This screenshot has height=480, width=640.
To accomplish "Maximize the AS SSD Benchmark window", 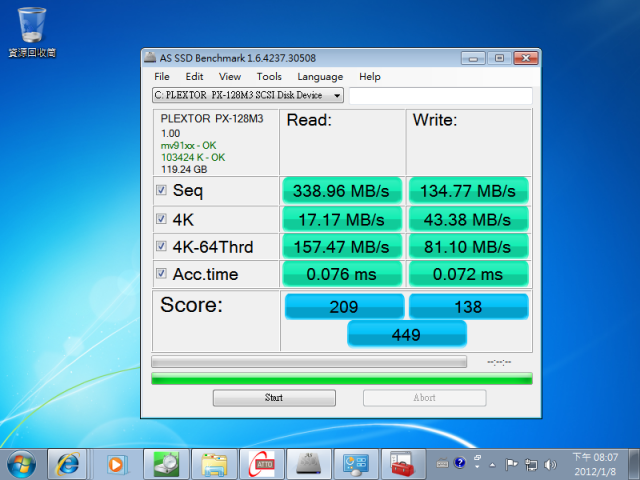I will 499,58.
